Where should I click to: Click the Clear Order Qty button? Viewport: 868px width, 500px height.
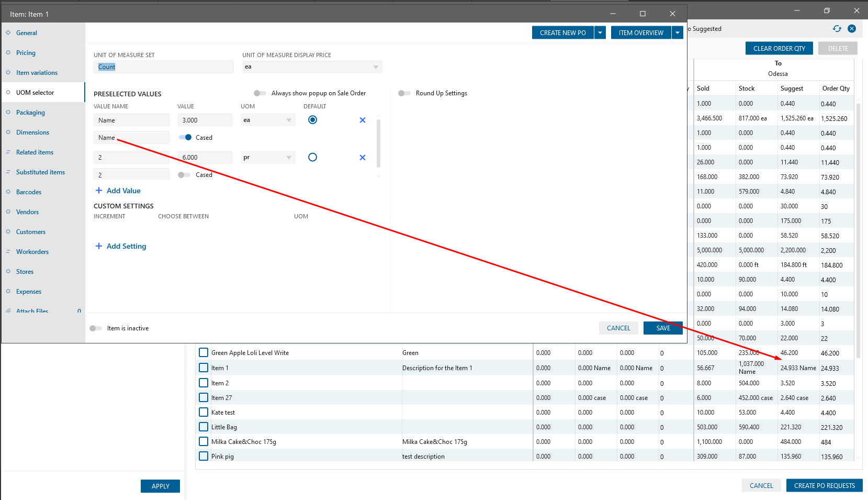click(x=779, y=48)
